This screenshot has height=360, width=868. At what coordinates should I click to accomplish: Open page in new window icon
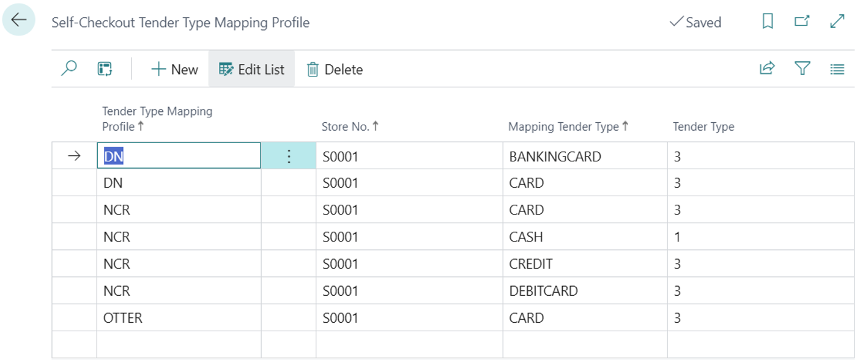tap(801, 22)
